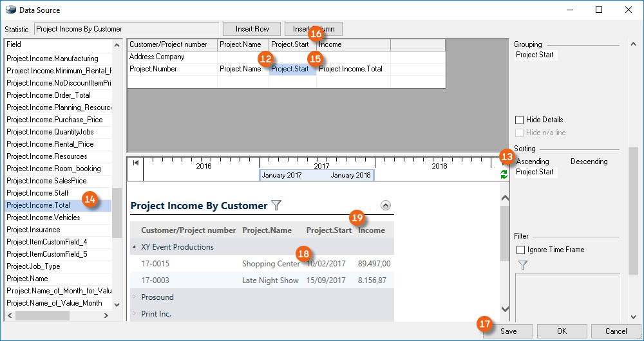Select Project.Income.Total in the field list
644x341 pixels.
click(39, 205)
